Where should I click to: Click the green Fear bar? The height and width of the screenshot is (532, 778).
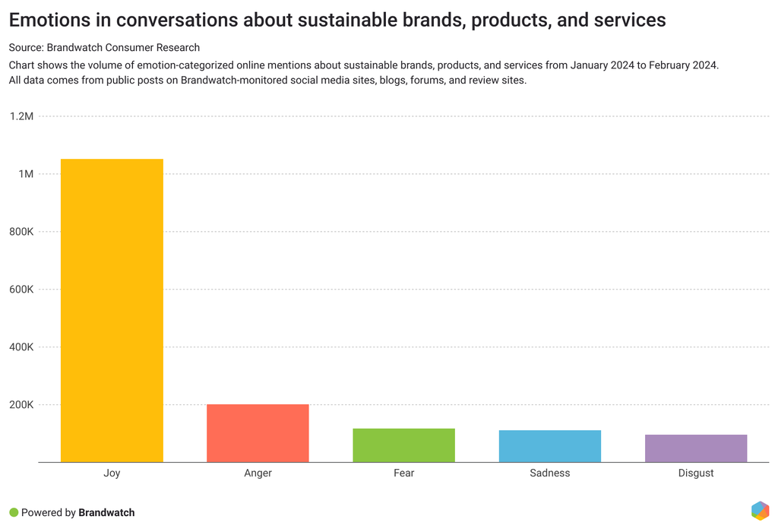click(403, 445)
